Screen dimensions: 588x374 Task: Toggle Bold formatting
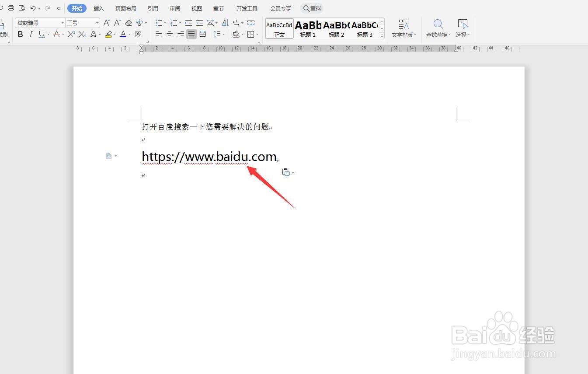20,34
